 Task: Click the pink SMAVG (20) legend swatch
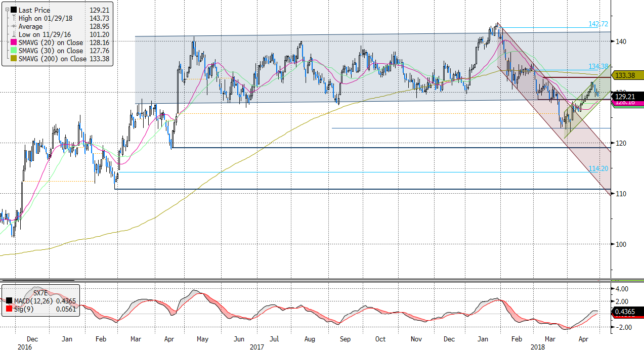(13, 42)
